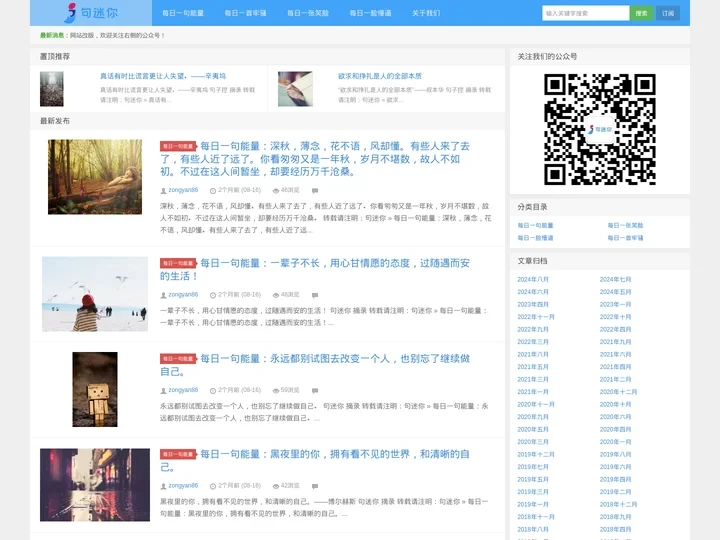Open the 句迷你 site logo
The height and width of the screenshot is (540, 720).
click(91, 13)
